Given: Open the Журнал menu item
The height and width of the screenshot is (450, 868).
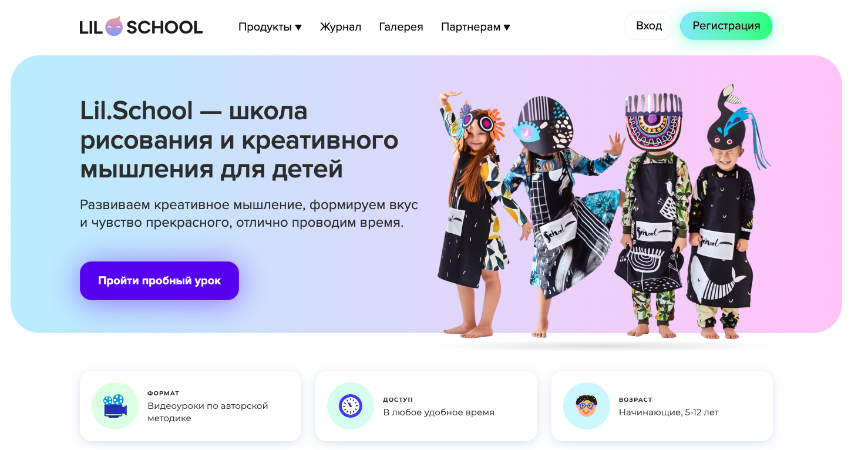Looking at the screenshot, I should tap(341, 27).
